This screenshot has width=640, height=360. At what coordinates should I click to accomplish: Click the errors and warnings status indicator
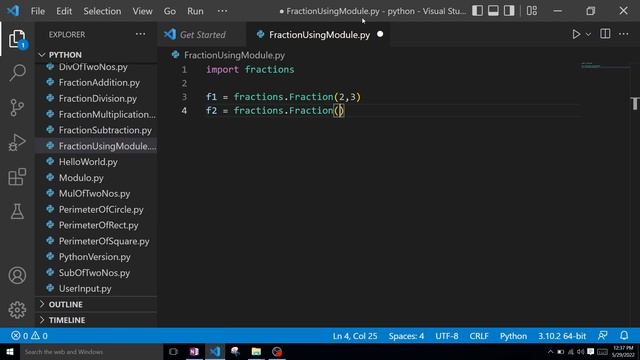[29, 336]
